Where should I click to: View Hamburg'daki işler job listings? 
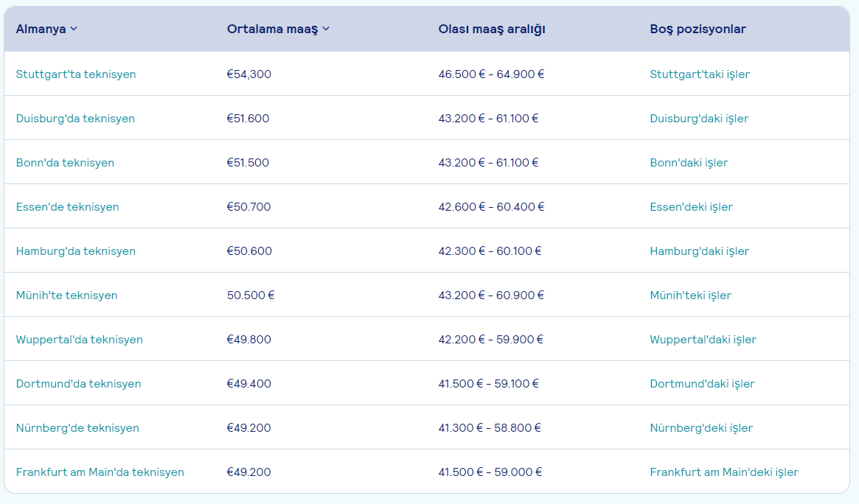tap(699, 251)
